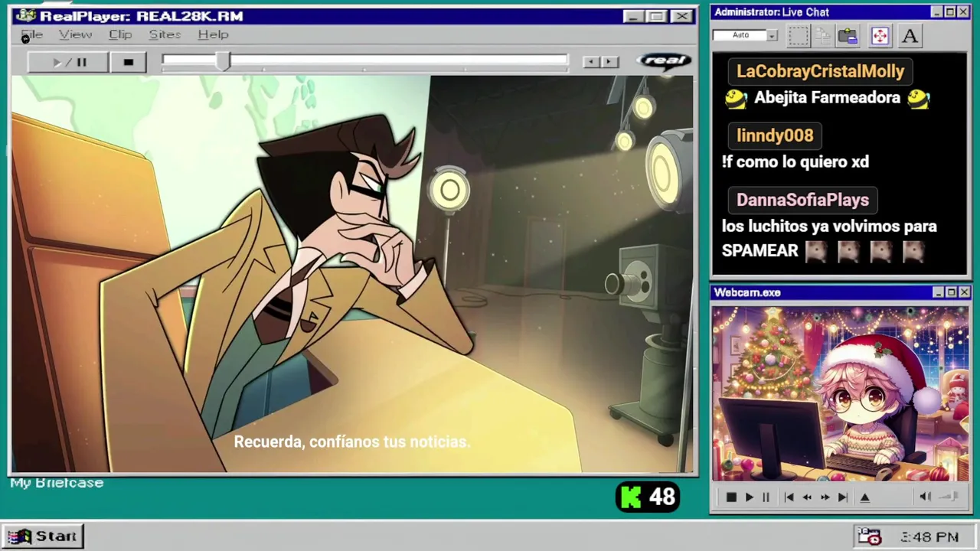Viewport: 980px width, 551px height.
Task: Jump to next track in Webcam.exe
Action: tap(842, 497)
